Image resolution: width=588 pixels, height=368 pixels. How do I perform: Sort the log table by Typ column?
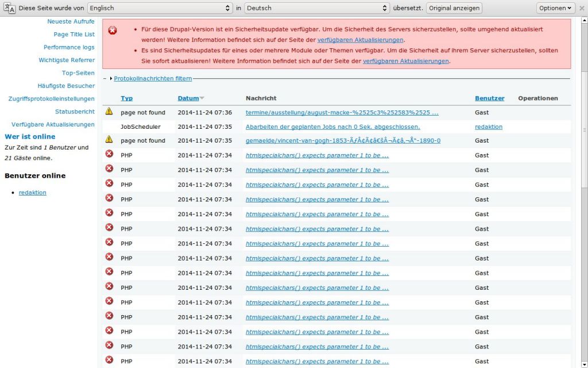pos(126,98)
